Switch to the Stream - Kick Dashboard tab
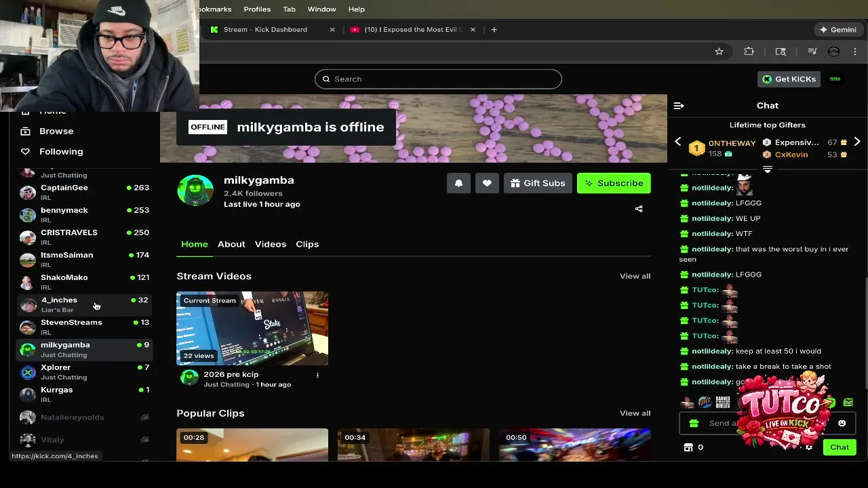 coord(265,30)
